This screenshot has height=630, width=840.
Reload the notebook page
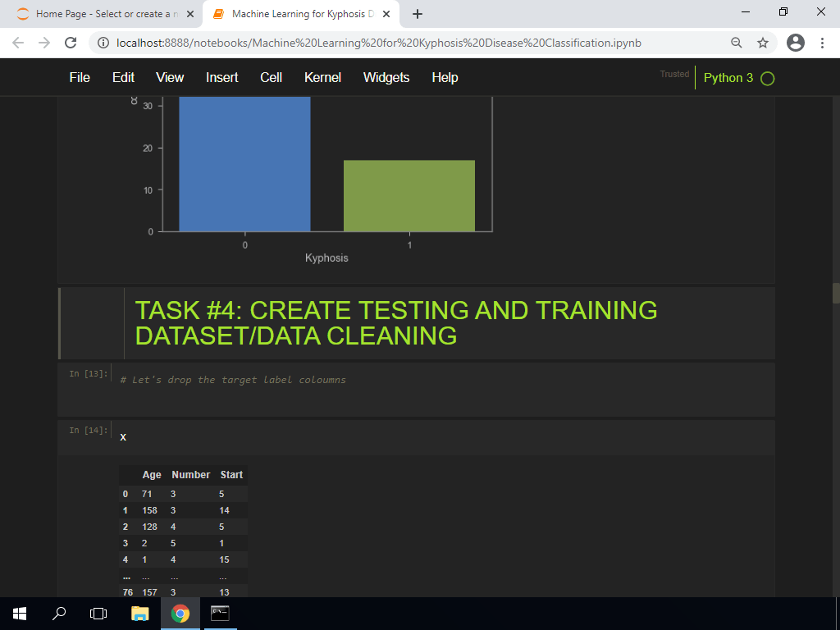(x=71, y=43)
